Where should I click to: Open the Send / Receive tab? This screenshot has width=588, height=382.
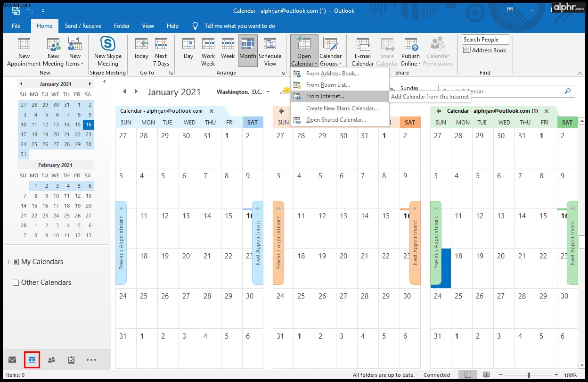pos(83,26)
